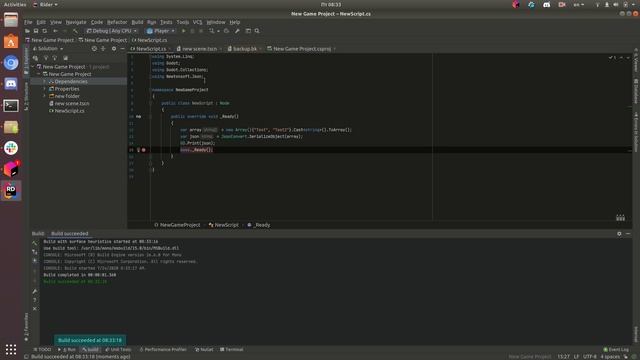This screenshot has height=360, width=640.
Task: Switch to New Game Project.csproj tab
Action: [301, 49]
